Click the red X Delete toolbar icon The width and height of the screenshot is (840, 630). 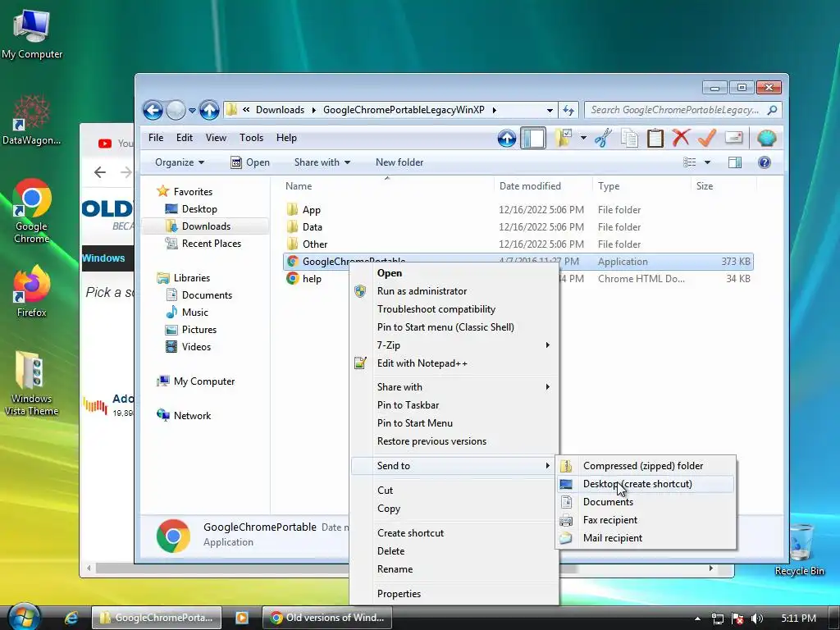point(681,138)
